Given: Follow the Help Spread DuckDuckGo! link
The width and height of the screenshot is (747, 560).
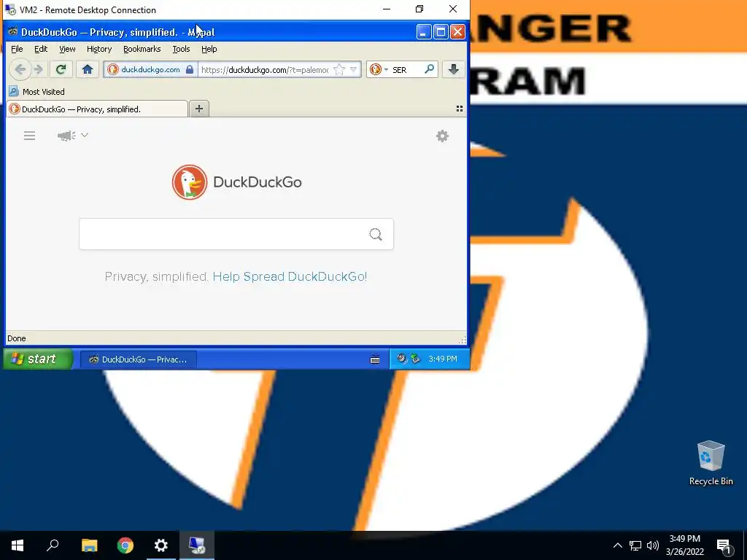Looking at the screenshot, I should (290, 276).
